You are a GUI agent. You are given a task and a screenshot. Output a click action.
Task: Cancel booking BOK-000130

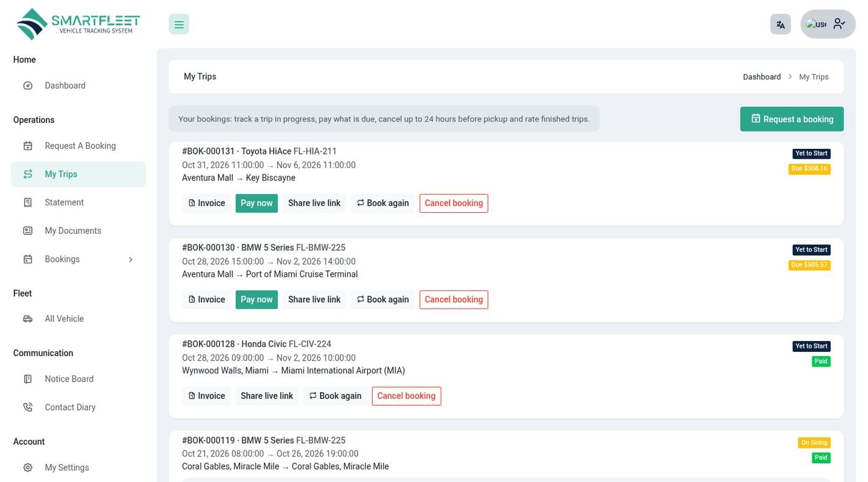point(454,300)
